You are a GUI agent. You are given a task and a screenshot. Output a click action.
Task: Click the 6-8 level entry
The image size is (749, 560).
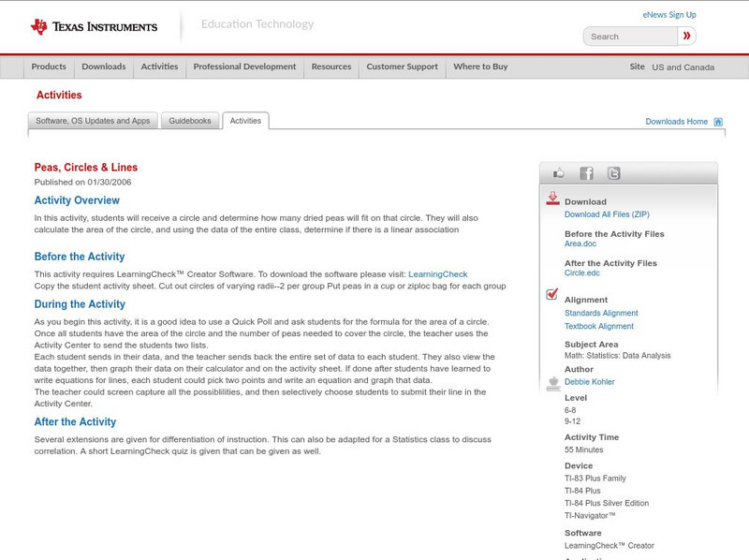pyautogui.click(x=570, y=410)
